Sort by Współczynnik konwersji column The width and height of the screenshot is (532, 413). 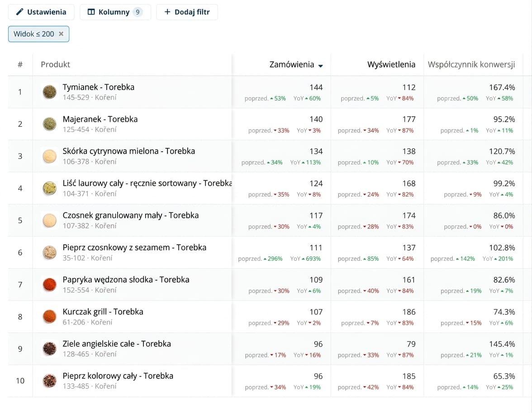click(x=471, y=64)
